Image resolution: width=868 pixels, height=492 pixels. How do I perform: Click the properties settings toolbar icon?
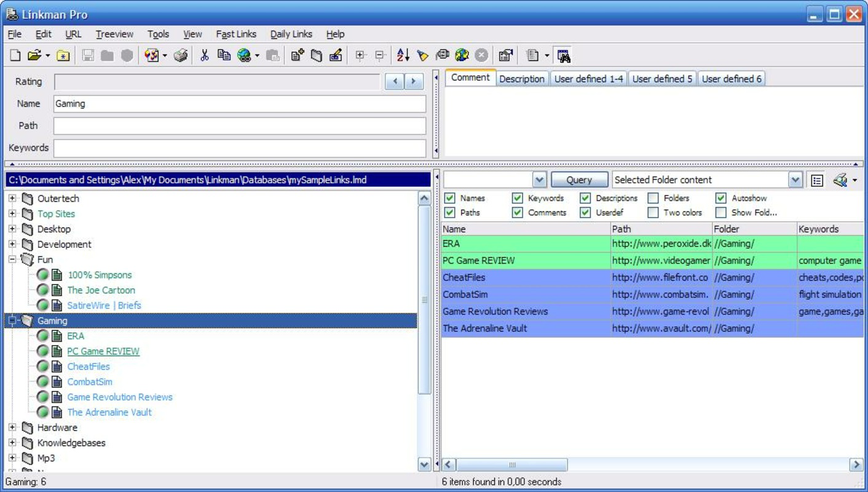(x=505, y=55)
